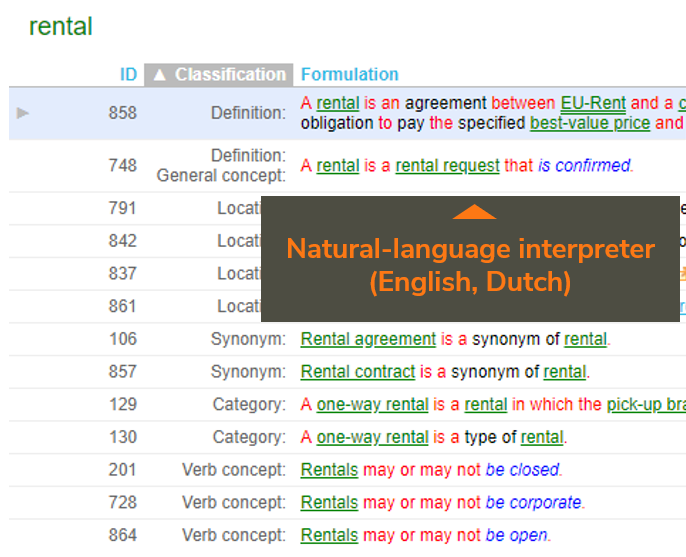
Task: Open the Rental agreement synonym link
Action: [368, 339]
